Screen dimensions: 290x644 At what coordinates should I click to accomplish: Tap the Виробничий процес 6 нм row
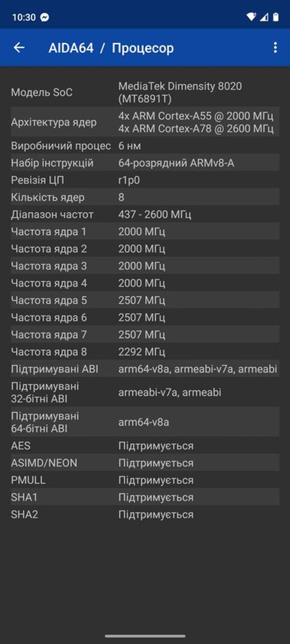pyautogui.click(x=145, y=146)
